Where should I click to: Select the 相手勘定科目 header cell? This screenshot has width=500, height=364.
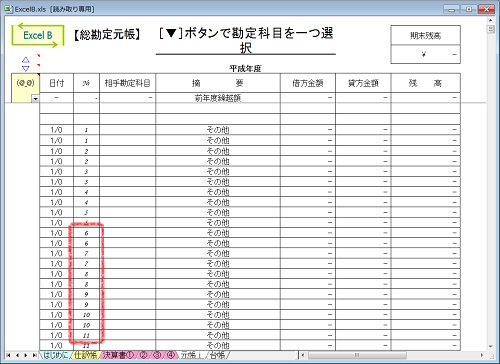click(x=127, y=83)
